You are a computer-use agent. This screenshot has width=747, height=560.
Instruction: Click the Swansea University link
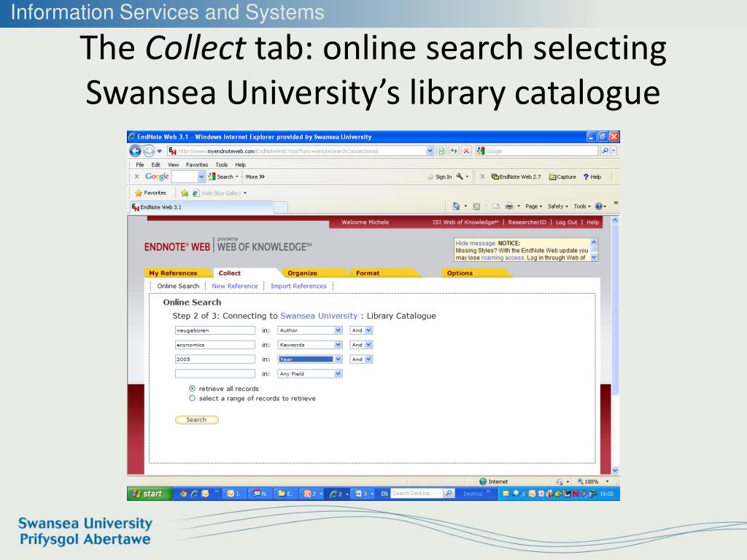(319, 316)
